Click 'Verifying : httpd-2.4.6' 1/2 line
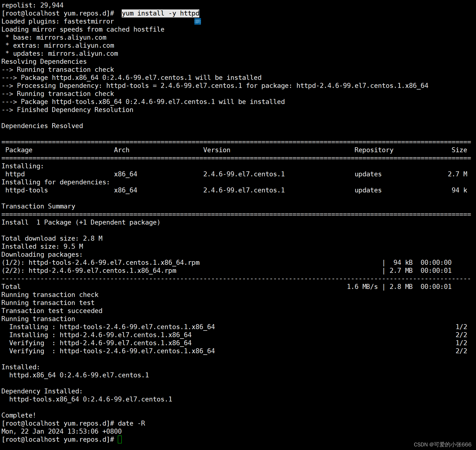476x450 pixels. click(238, 343)
